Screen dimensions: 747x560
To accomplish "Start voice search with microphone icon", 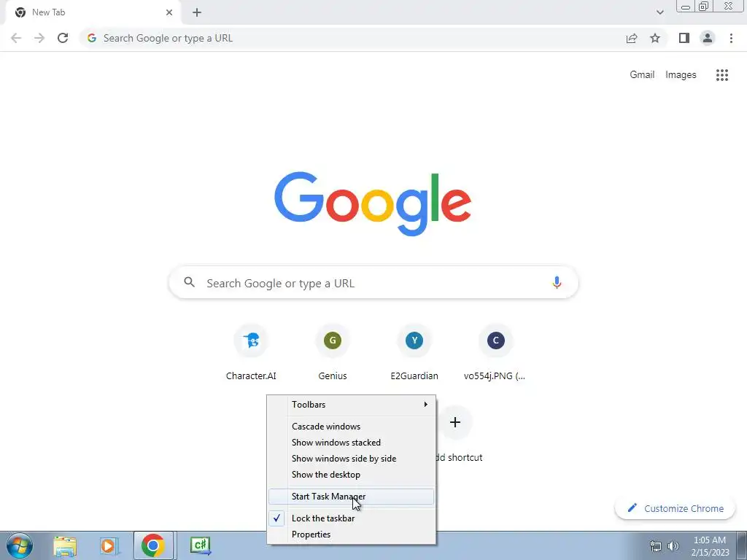I will (556, 282).
